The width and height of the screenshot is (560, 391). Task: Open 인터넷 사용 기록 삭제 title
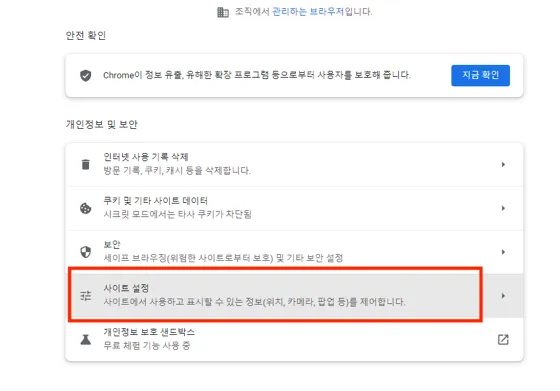click(146, 157)
